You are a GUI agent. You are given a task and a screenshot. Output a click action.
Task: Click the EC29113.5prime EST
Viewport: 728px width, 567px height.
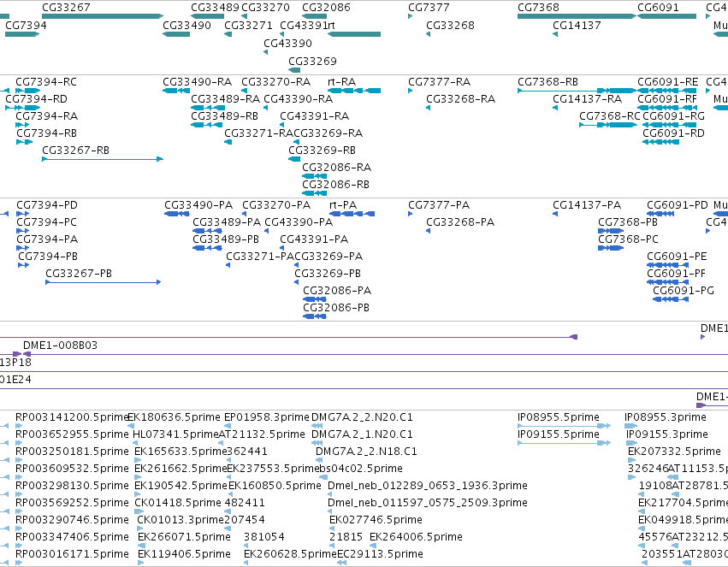[x=341, y=563]
